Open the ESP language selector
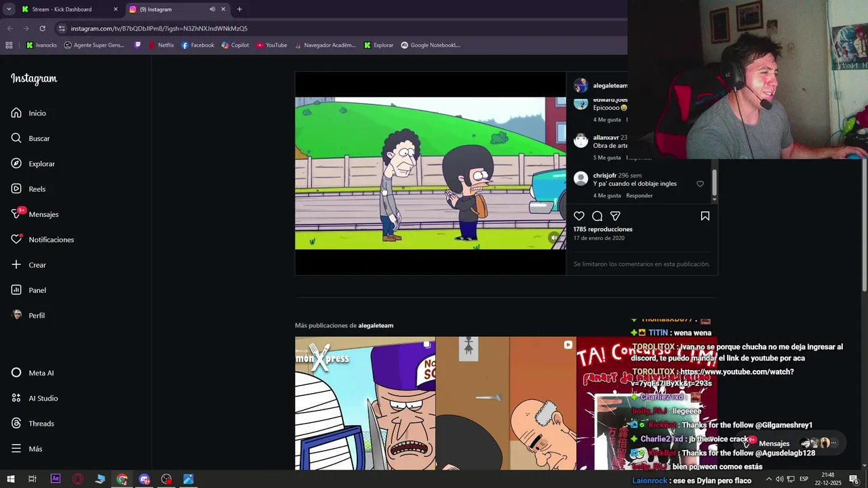The image size is (868, 488). click(x=804, y=479)
